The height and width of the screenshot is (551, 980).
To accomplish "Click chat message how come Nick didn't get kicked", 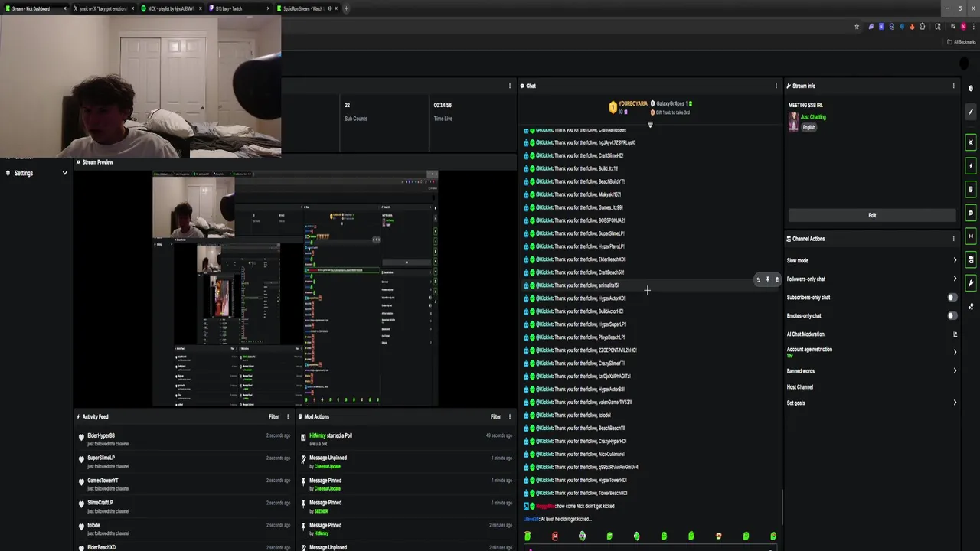I will pos(586,507).
